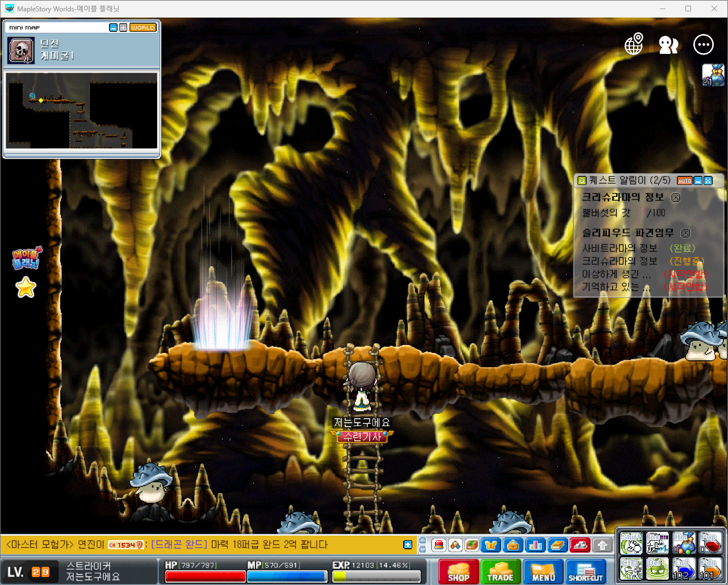Open the friends/community icon

coord(668,45)
